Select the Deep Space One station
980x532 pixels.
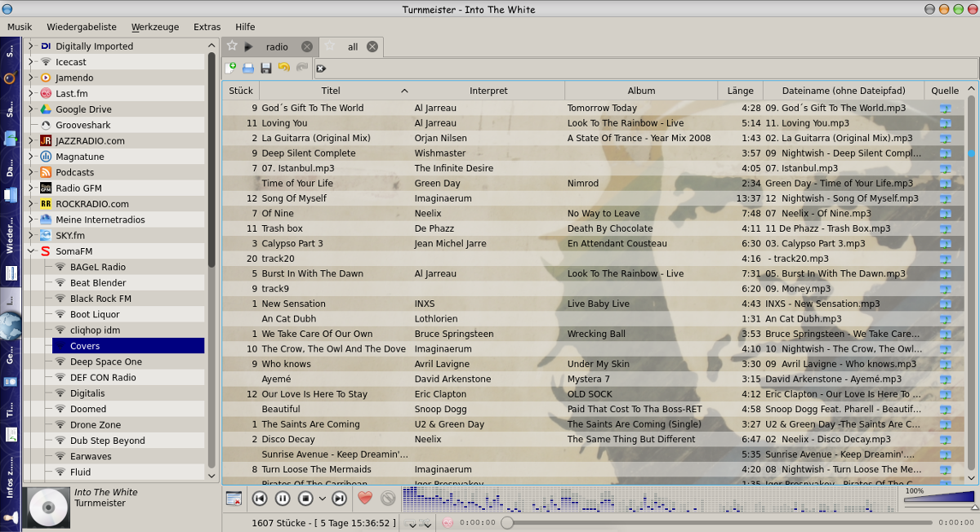(x=105, y=361)
